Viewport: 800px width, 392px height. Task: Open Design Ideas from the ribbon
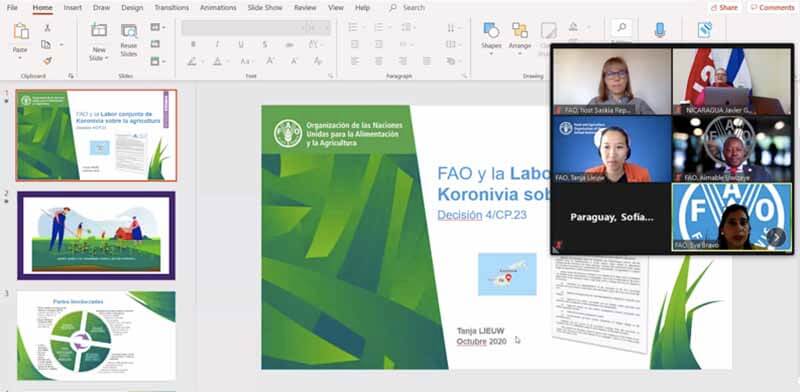[x=705, y=30]
